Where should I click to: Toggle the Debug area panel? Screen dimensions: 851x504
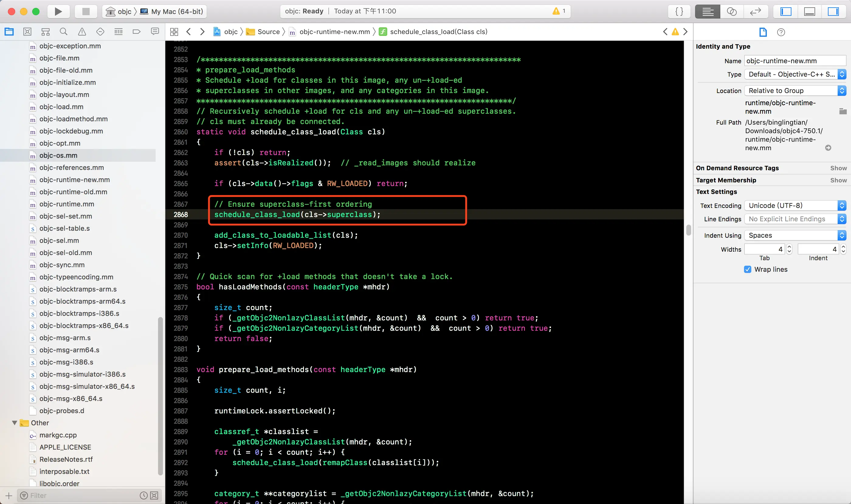810,11
